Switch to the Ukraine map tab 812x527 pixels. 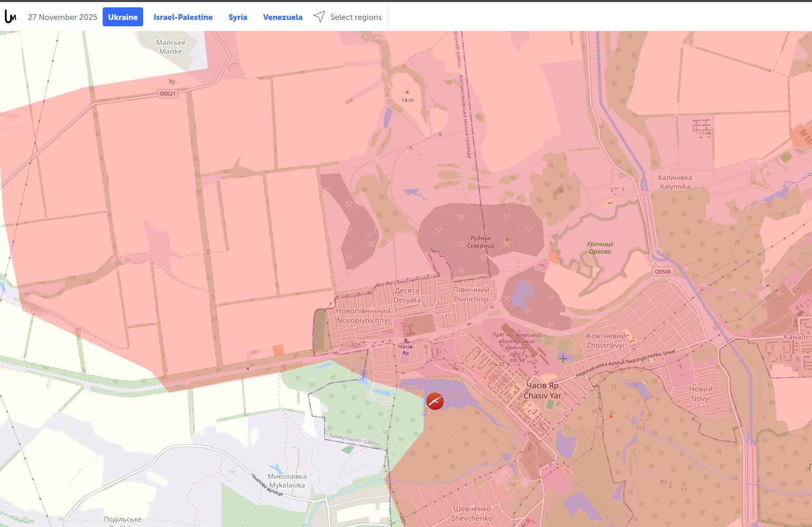123,17
